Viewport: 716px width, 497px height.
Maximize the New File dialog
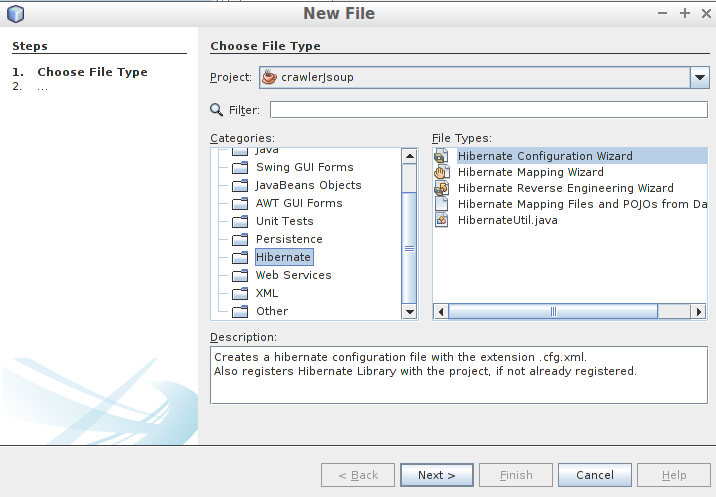[x=684, y=13]
